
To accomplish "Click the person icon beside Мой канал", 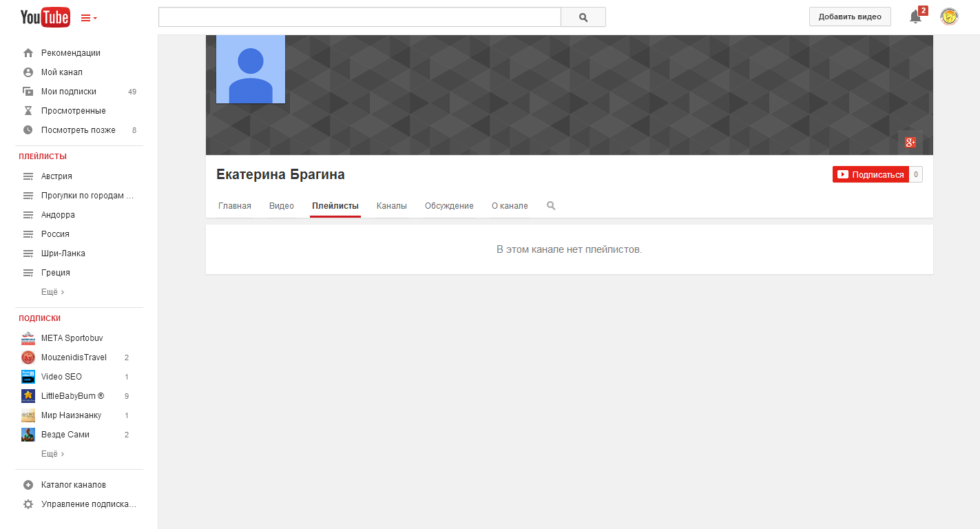I will 28,72.
